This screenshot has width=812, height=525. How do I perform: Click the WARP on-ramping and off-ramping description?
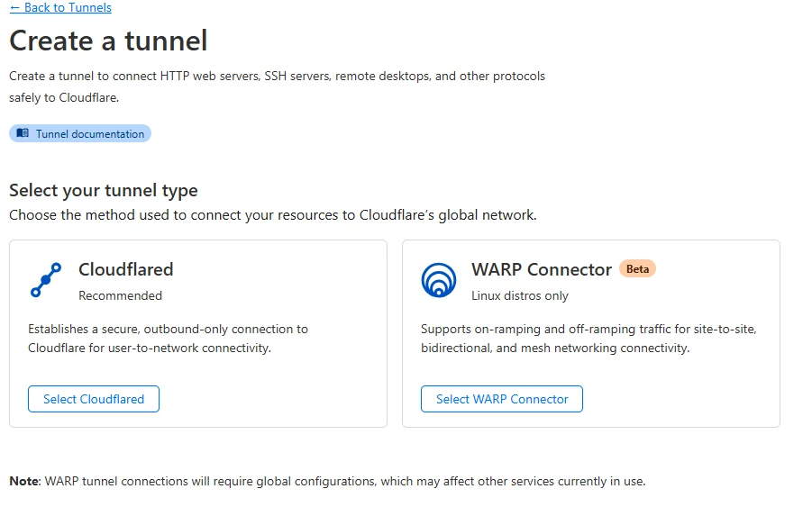tap(588, 339)
